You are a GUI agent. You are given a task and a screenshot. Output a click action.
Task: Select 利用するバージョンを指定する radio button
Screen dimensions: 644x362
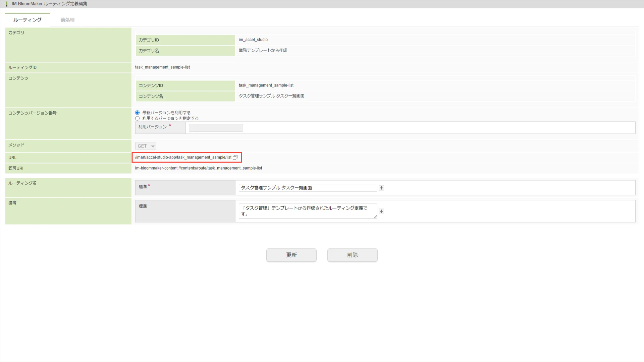point(138,118)
